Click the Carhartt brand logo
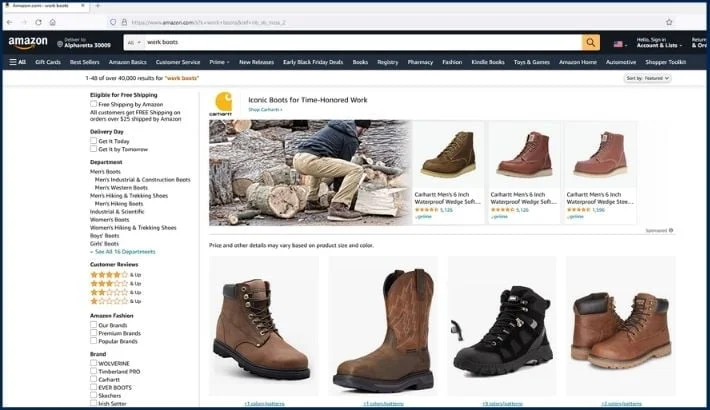 223,104
